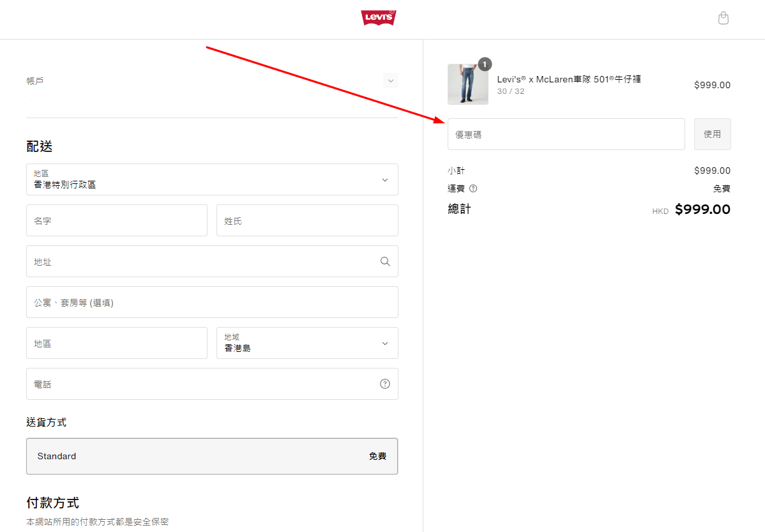Select the 公寓、套房等 optional field

click(x=212, y=303)
